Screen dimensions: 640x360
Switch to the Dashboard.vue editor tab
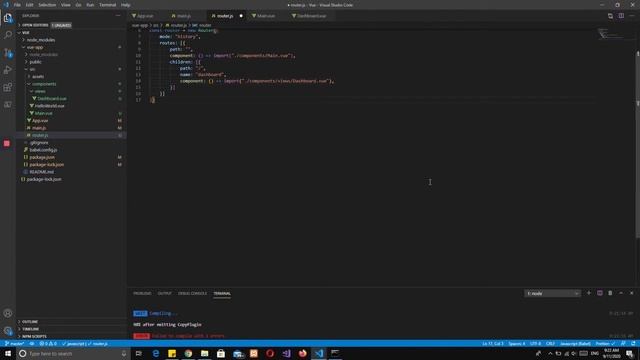[x=311, y=16]
